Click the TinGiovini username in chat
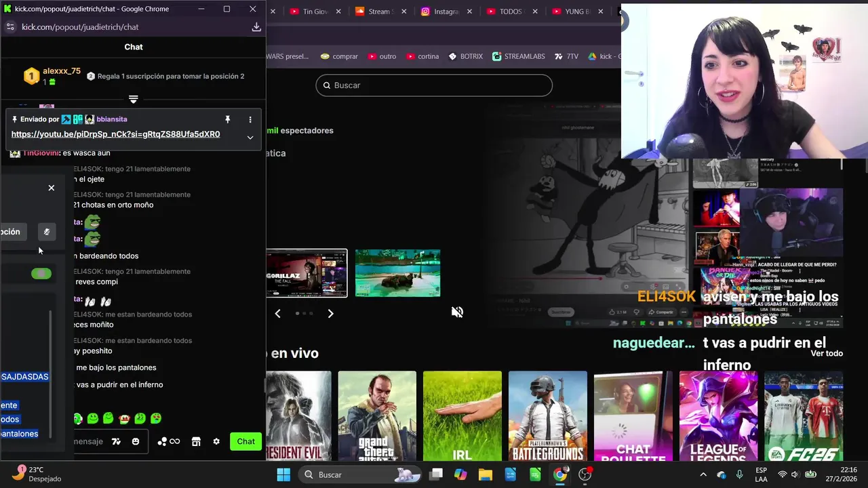Viewport: 868px width, 488px height. tap(41, 153)
